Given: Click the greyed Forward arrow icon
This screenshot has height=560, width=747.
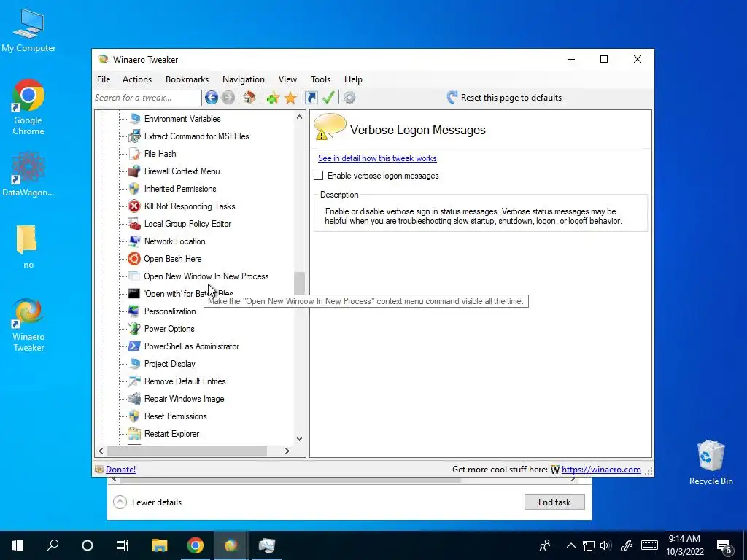Looking at the screenshot, I should (x=228, y=98).
